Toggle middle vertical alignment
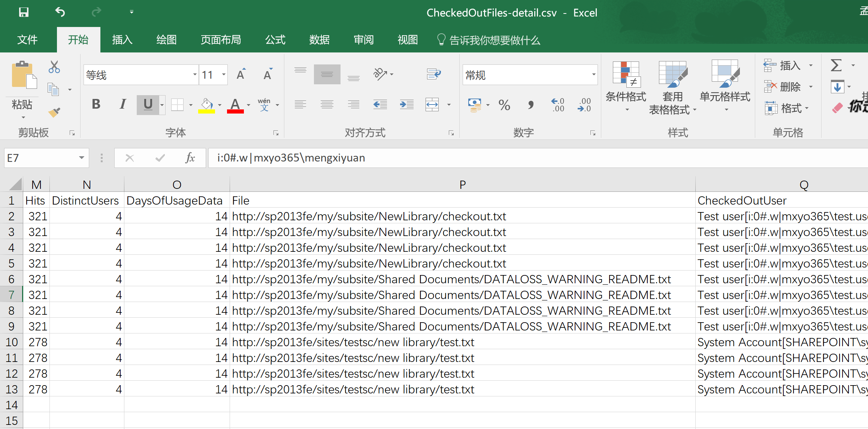 (327, 74)
